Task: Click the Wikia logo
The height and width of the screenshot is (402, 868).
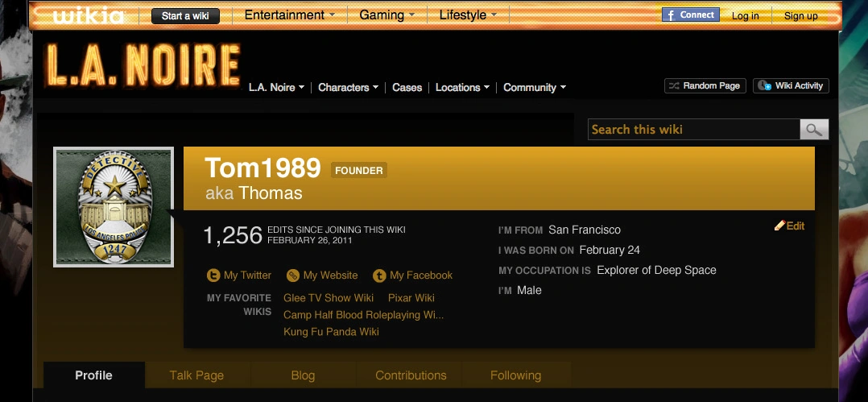Action: [x=89, y=15]
